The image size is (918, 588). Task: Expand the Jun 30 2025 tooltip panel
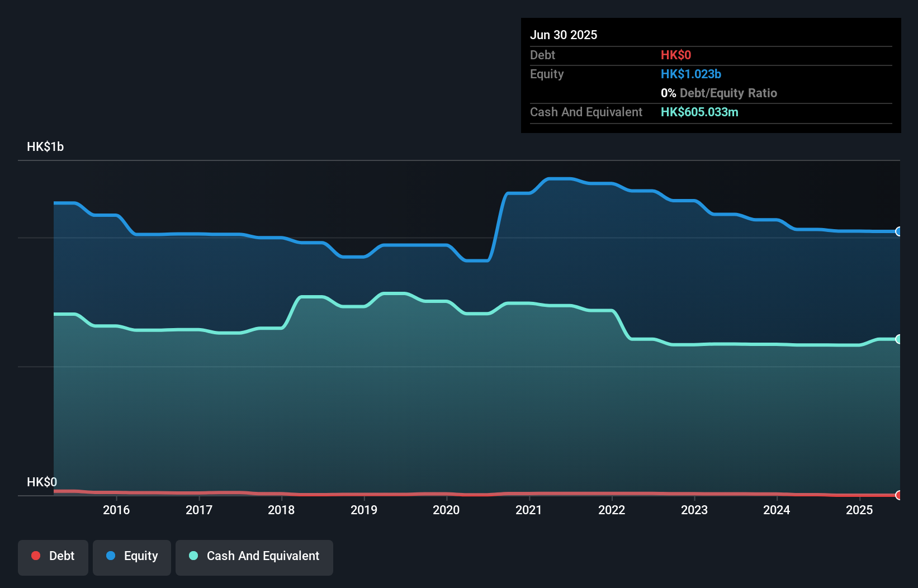tap(564, 35)
